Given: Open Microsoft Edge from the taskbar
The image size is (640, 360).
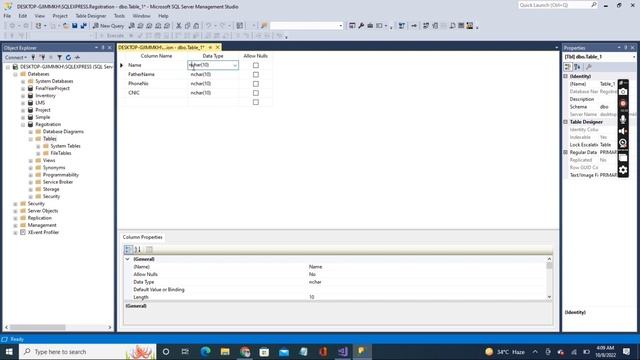Looking at the screenshot, I should (205, 351).
